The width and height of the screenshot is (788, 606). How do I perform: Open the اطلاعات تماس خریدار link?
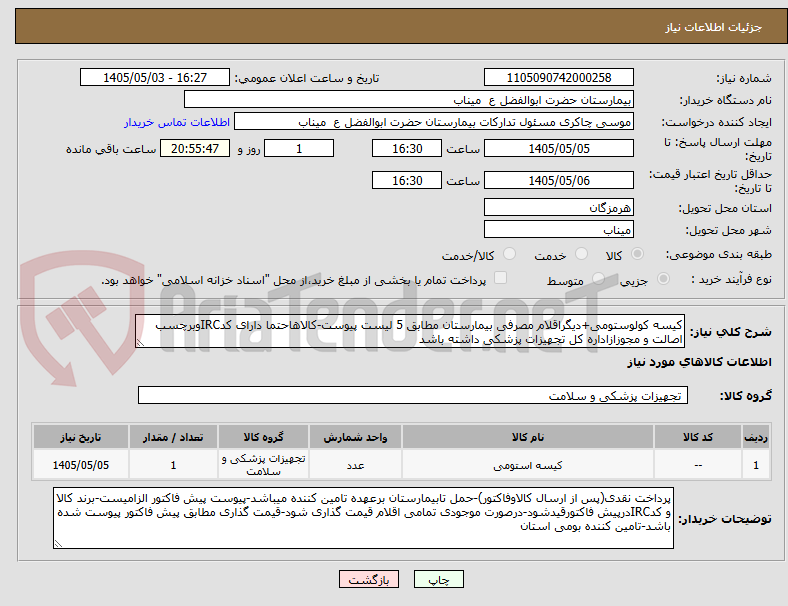pos(177,122)
